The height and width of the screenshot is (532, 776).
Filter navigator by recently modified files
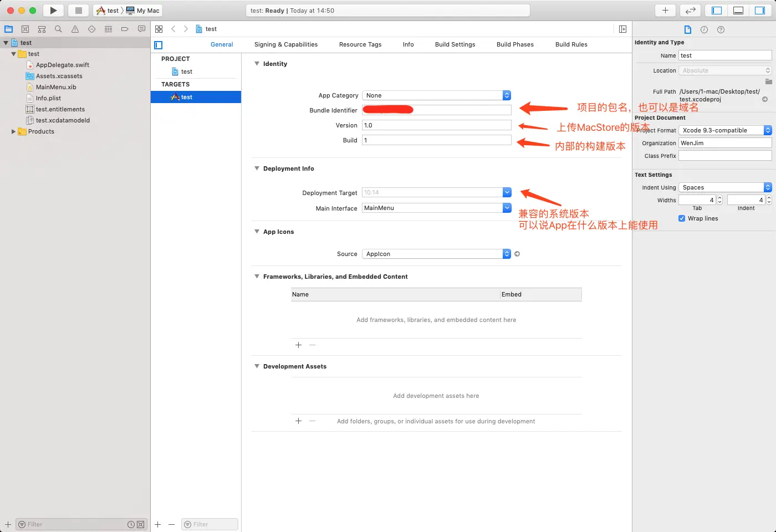131,524
